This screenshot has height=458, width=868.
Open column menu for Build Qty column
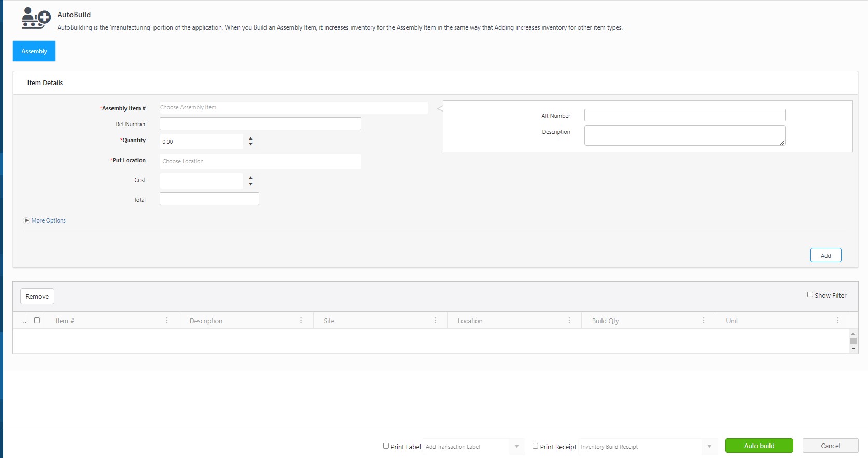pyautogui.click(x=704, y=321)
